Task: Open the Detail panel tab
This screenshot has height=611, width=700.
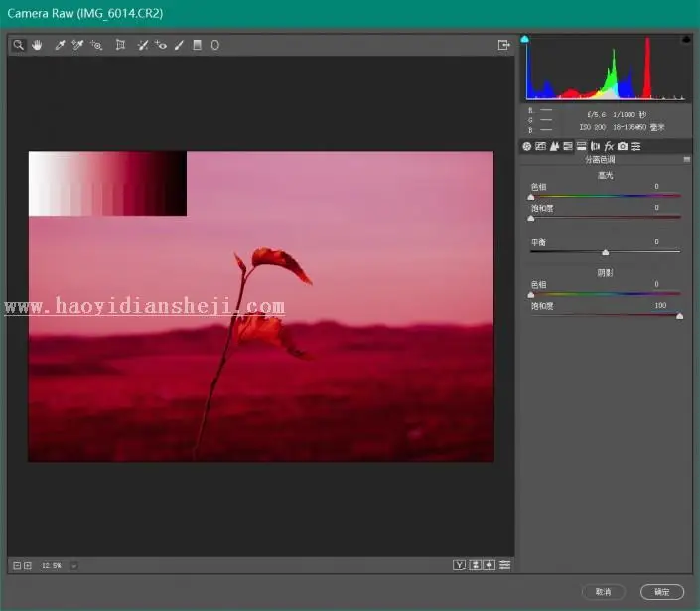Action: (x=554, y=146)
